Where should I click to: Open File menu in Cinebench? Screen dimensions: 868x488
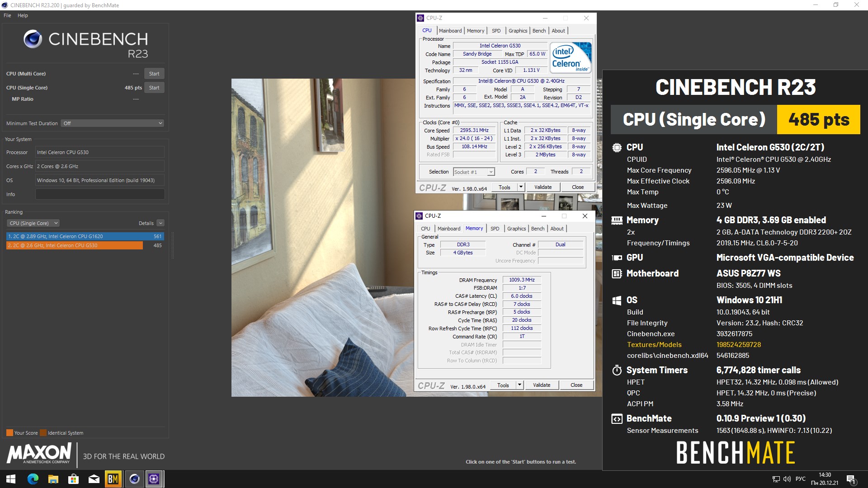pos(7,15)
